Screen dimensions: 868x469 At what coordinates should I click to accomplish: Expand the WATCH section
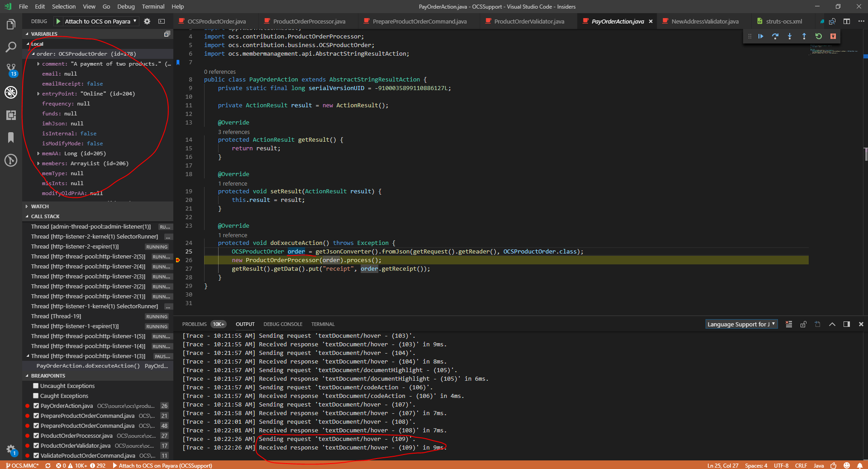pos(27,206)
